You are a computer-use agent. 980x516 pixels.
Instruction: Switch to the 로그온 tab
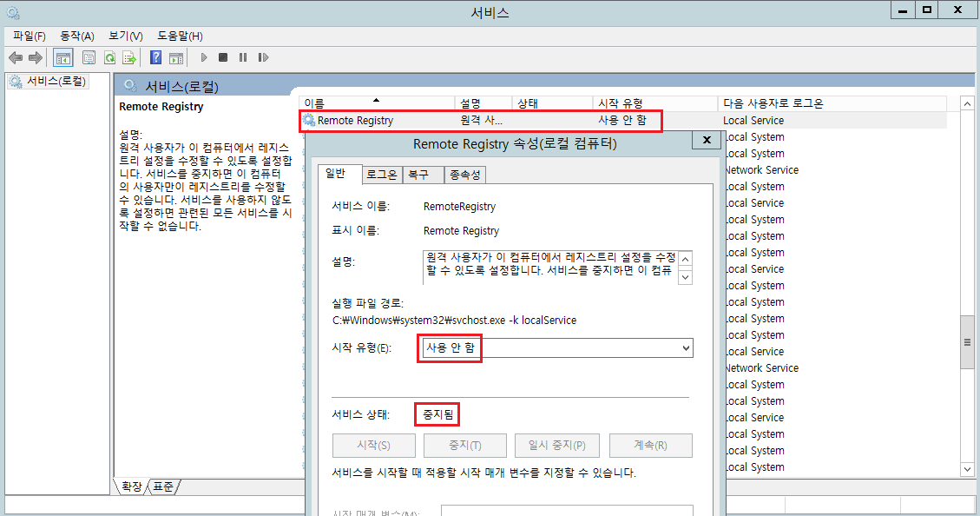pyautogui.click(x=382, y=175)
